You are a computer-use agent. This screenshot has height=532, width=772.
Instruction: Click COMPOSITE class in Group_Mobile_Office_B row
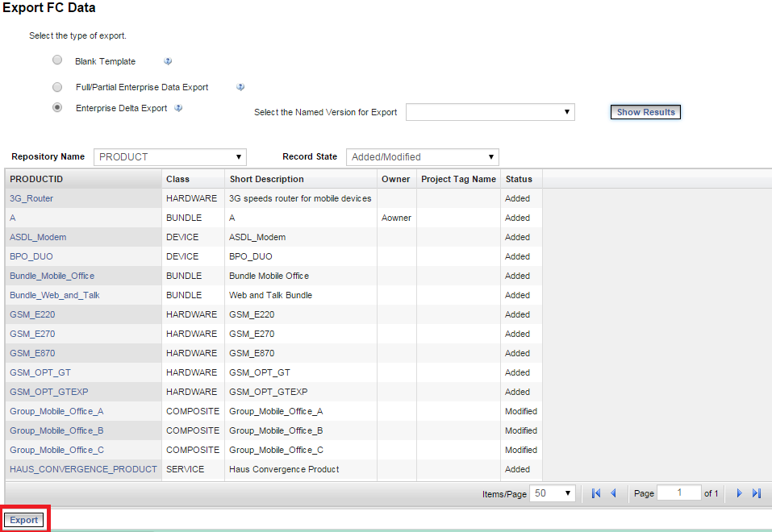[193, 430]
